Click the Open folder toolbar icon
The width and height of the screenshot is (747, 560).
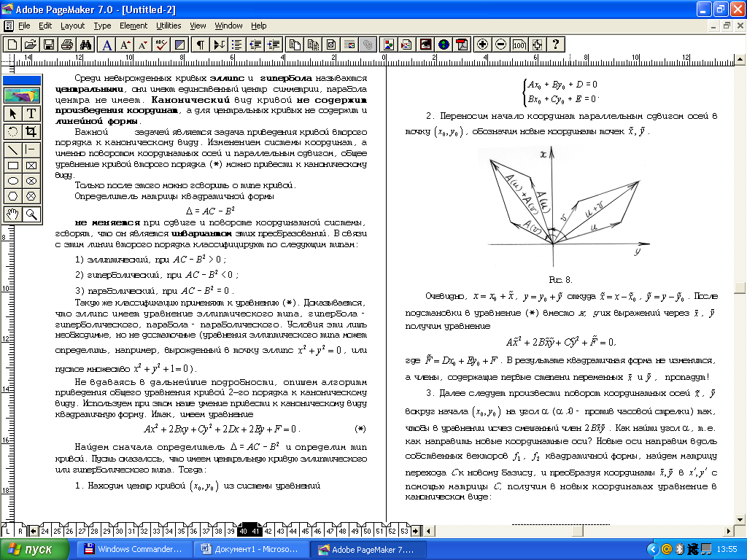point(30,44)
